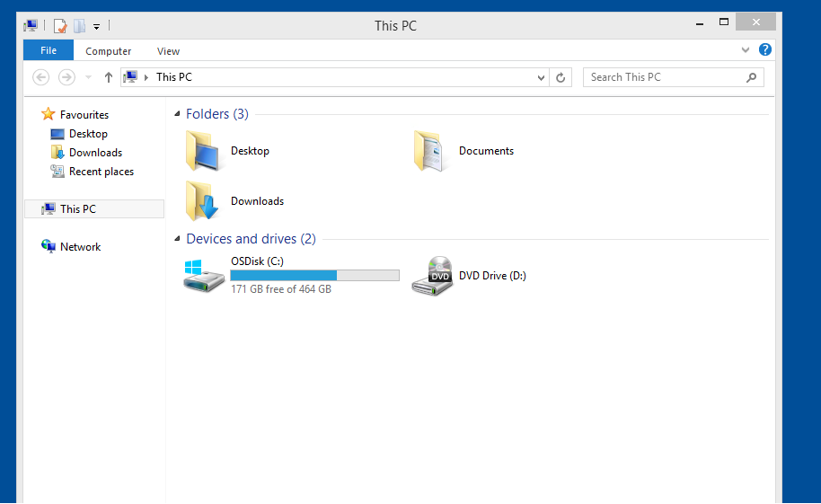Select the Documents folder in main pane

tap(431, 151)
